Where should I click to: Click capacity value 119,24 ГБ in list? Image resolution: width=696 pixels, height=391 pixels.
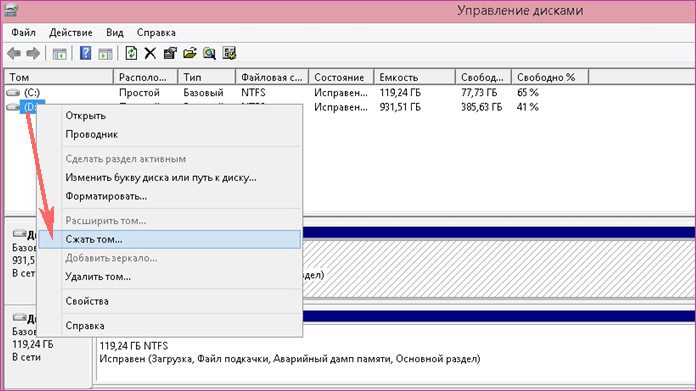coord(400,93)
